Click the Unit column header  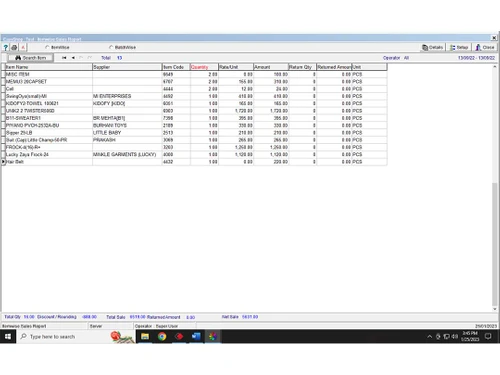[x=370, y=67]
